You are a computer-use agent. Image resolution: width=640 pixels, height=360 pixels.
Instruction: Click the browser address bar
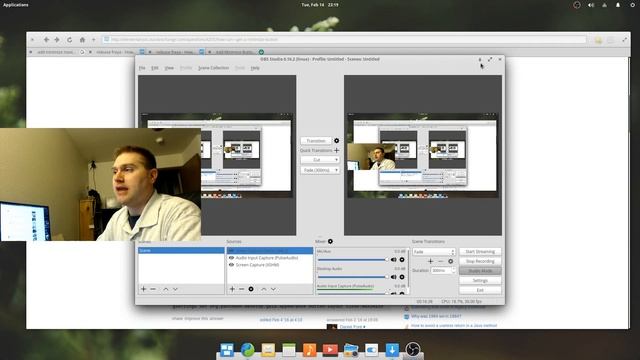point(344,40)
